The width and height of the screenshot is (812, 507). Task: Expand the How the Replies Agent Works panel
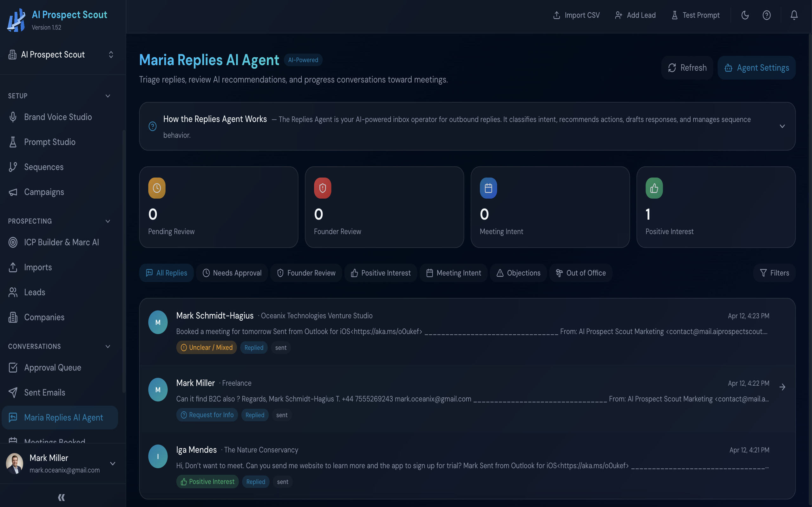point(783,126)
